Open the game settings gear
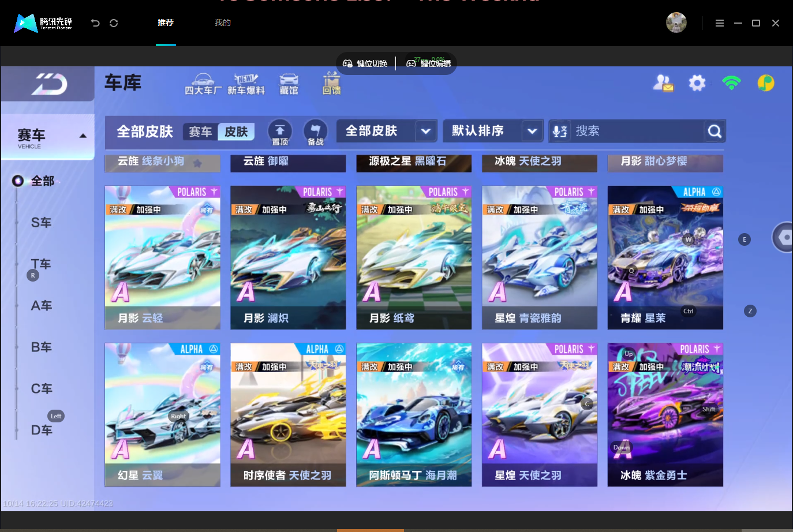 pos(697,83)
